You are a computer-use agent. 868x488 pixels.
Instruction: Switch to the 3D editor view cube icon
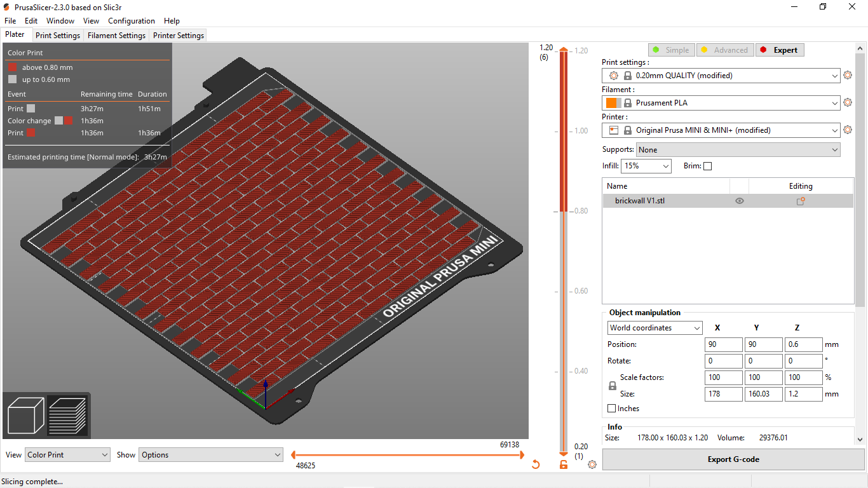coord(25,416)
